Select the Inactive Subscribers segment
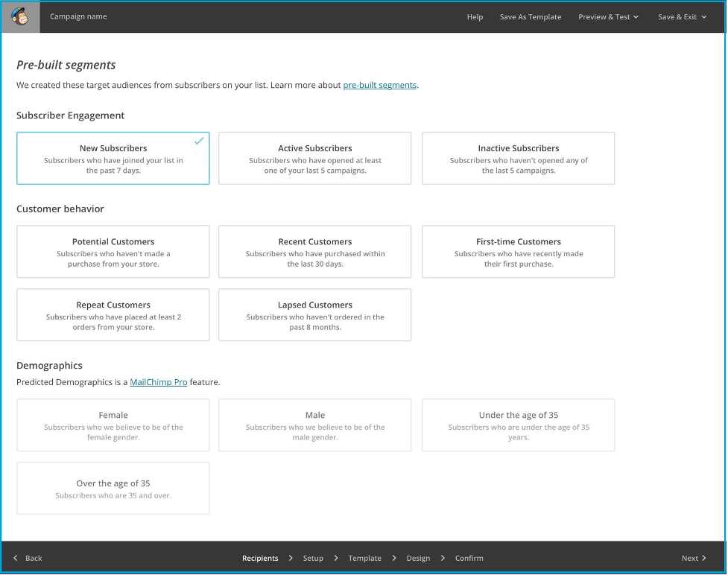 (x=518, y=158)
